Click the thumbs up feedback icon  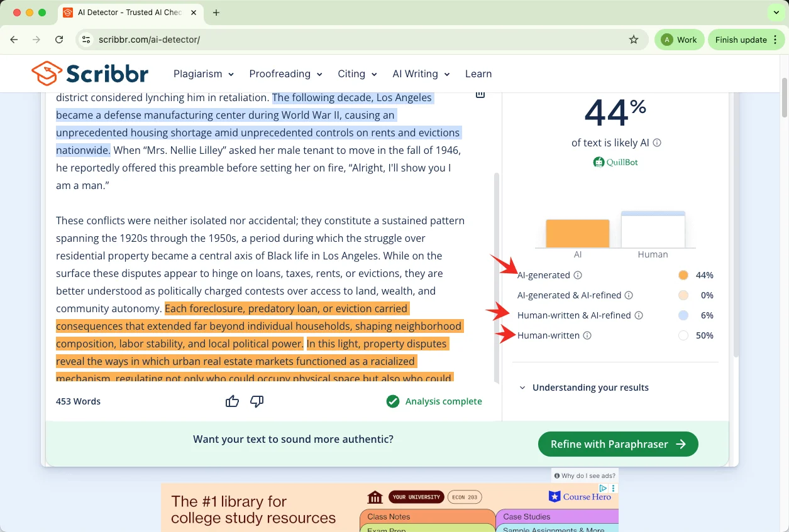click(232, 401)
